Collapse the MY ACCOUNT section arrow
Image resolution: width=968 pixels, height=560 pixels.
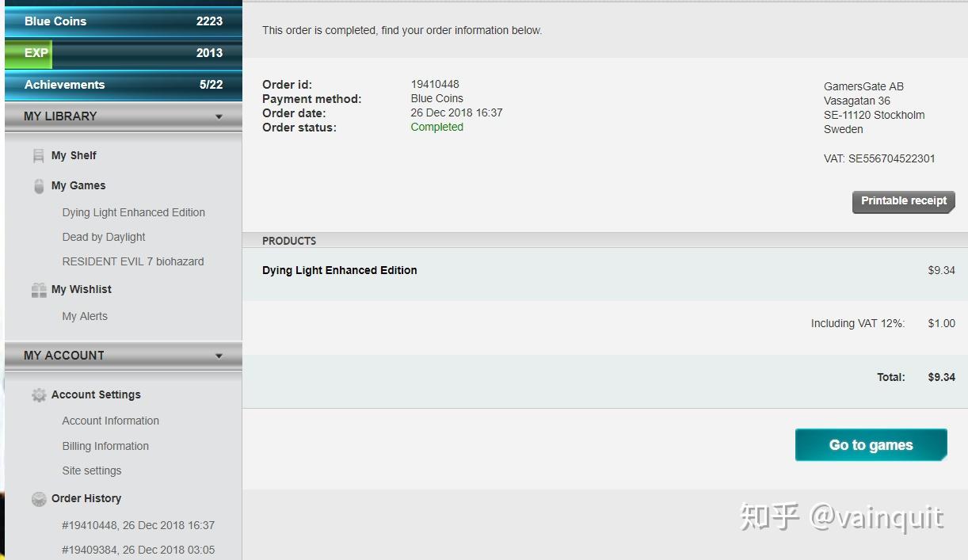click(219, 356)
